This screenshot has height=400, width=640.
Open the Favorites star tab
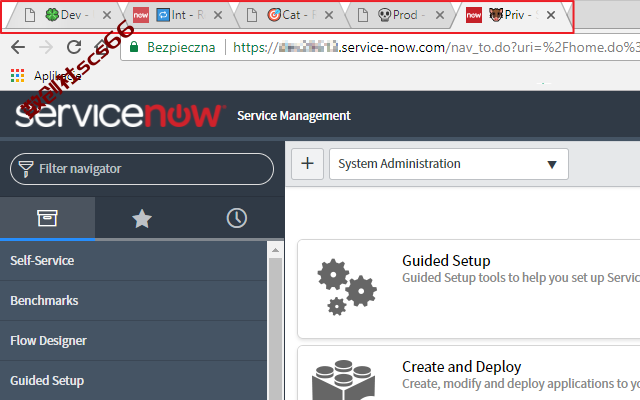[x=142, y=218]
